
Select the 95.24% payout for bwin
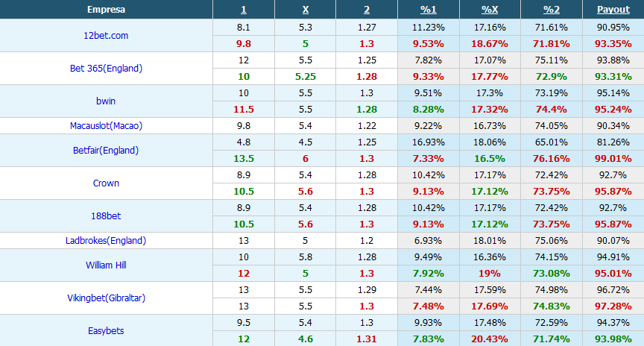(613, 110)
